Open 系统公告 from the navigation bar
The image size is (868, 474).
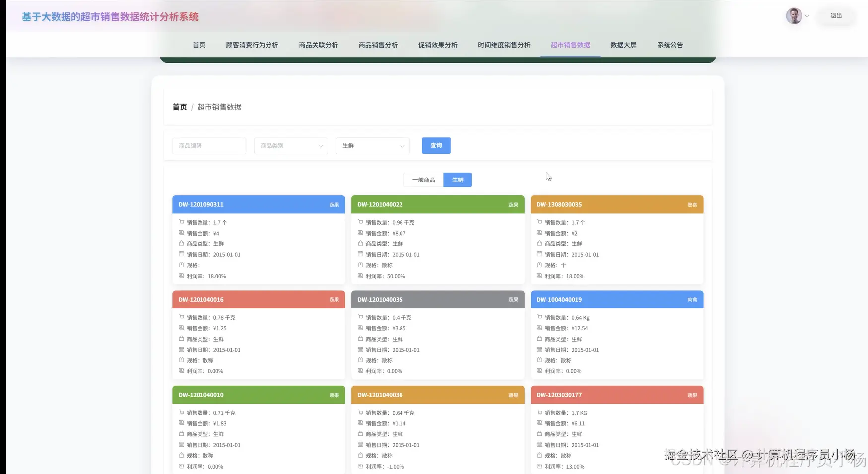(x=670, y=45)
